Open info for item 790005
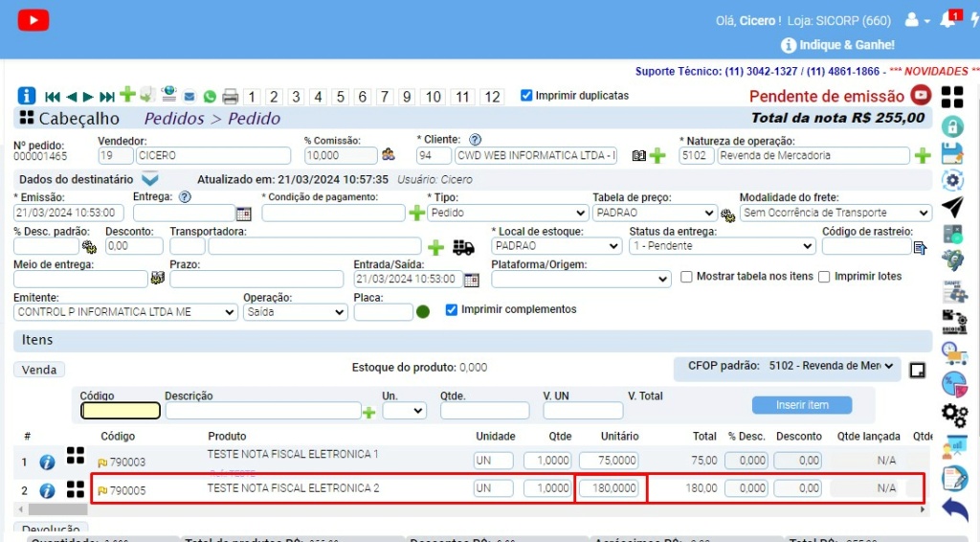The image size is (980, 542). pyautogui.click(x=47, y=490)
